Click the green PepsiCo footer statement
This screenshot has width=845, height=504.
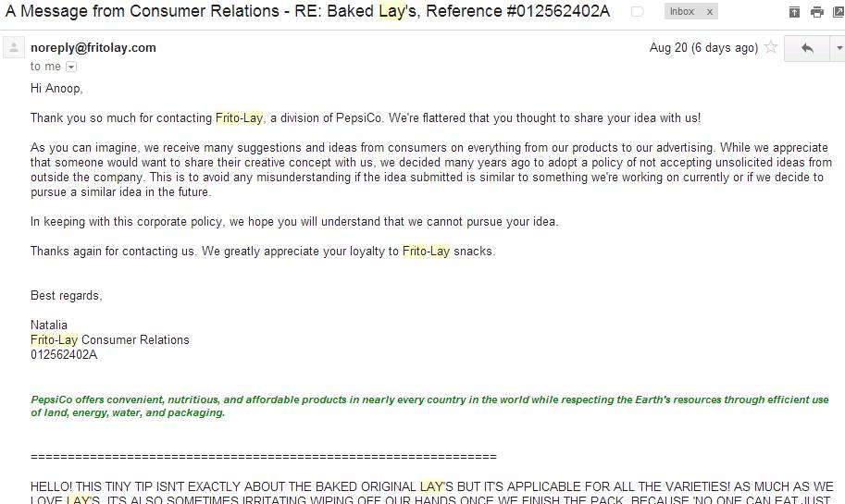click(x=429, y=406)
